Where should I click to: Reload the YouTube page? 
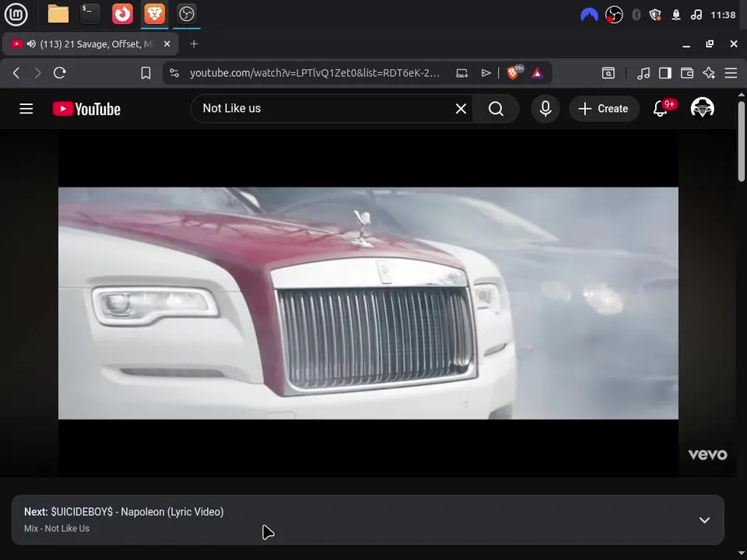click(x=60, y=73)
